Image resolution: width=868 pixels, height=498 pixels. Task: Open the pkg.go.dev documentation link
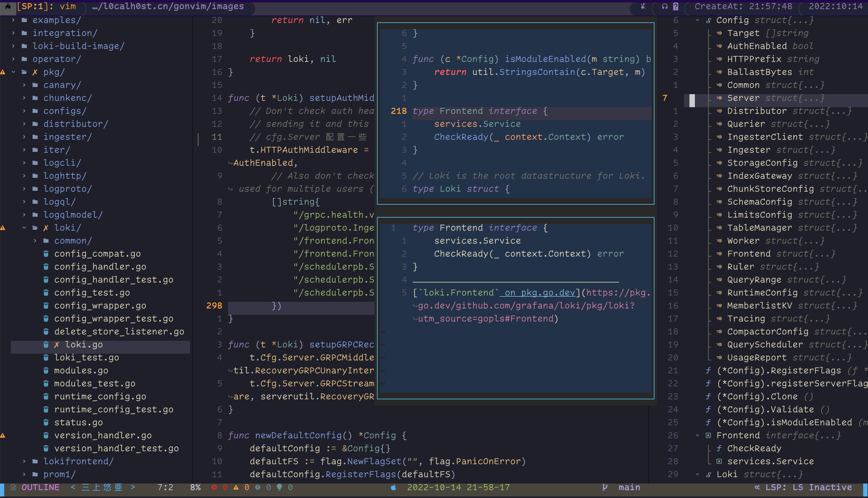pos(539,293)
